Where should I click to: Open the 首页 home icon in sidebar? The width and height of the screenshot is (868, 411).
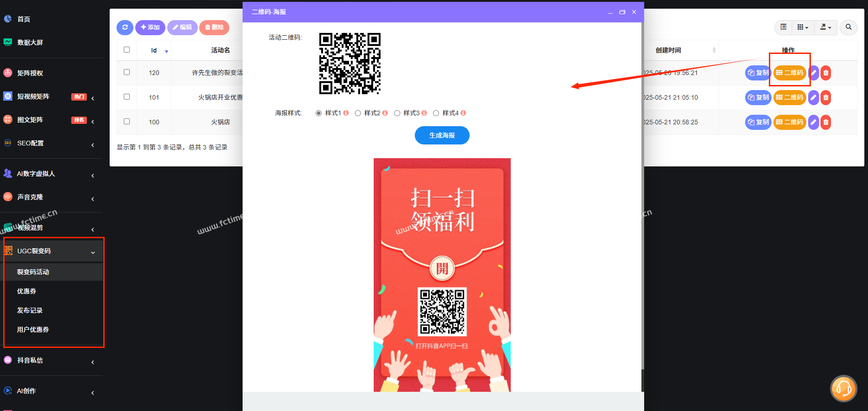point(8,19)
